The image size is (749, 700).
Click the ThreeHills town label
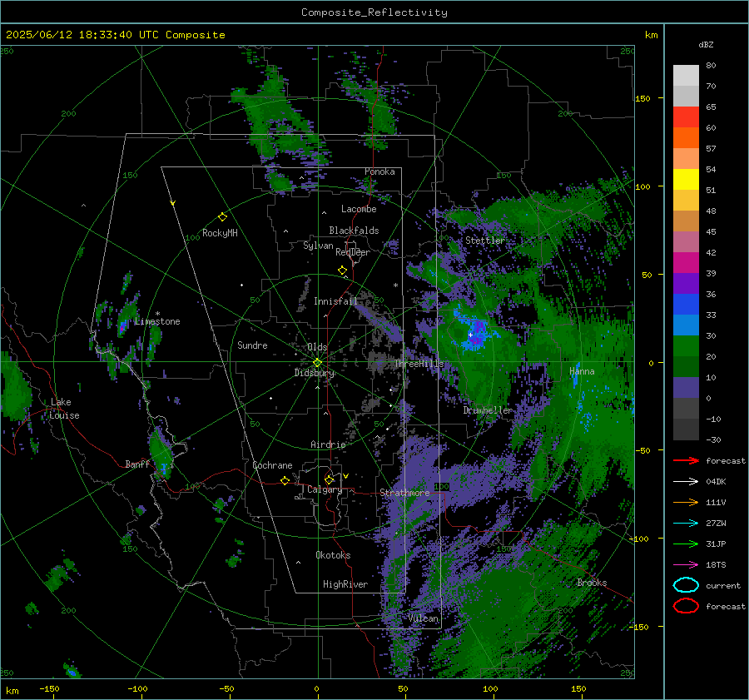[419, 364]
